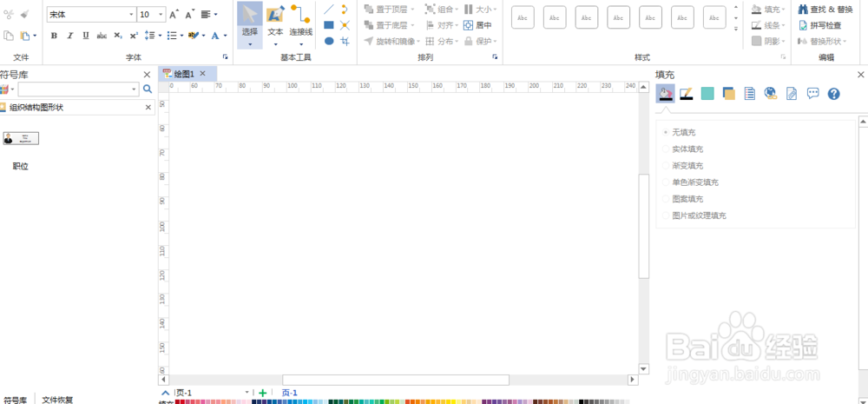Apply the first Abc style preset
This screenshot has width=868, height=404.
523,17
